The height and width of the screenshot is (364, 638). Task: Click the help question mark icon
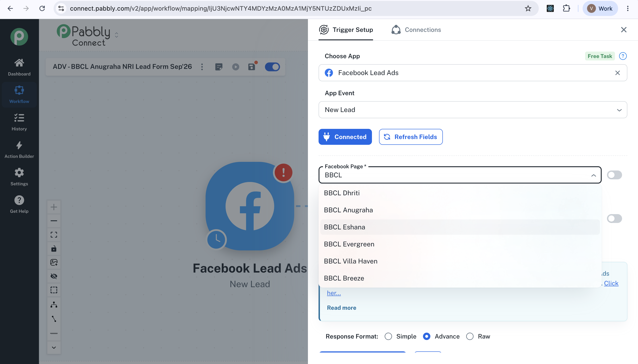point(623,56)
